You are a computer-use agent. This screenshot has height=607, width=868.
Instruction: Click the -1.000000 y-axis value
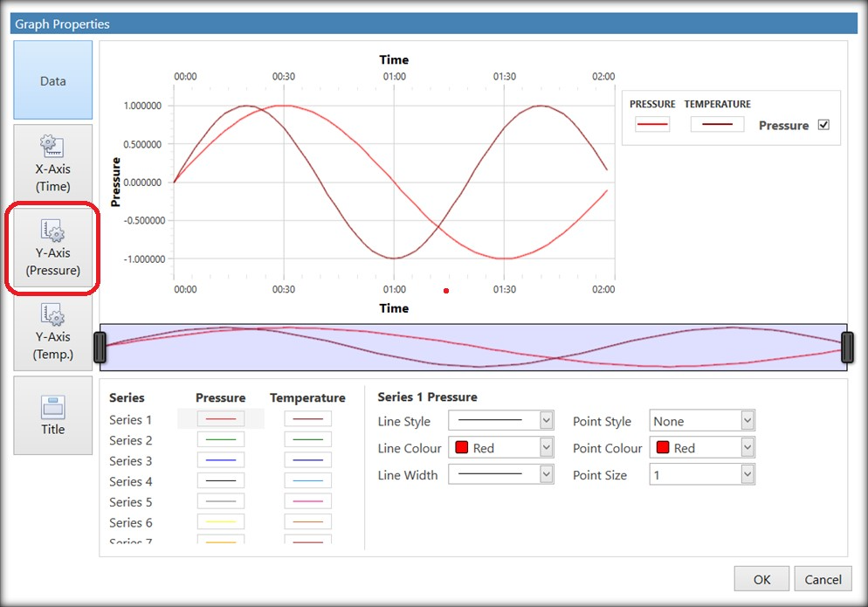[x=143, y=259]
